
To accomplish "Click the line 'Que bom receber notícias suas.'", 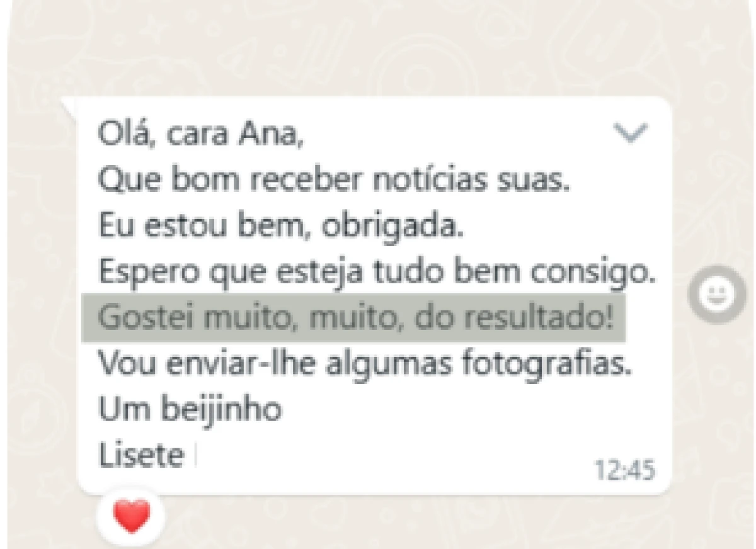I will 334,183.
